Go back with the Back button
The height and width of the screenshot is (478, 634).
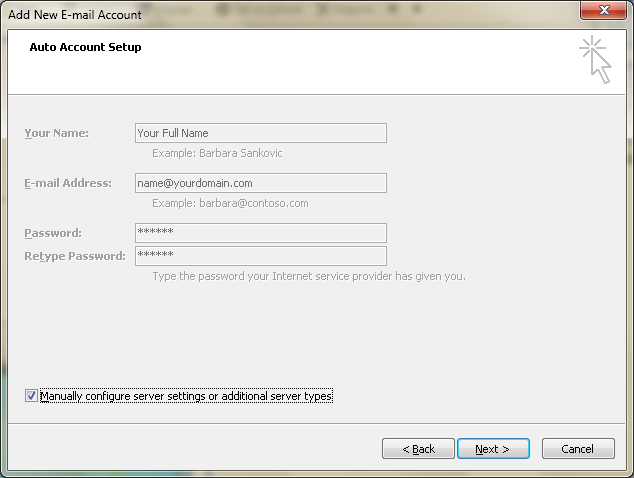coord(418,449)
